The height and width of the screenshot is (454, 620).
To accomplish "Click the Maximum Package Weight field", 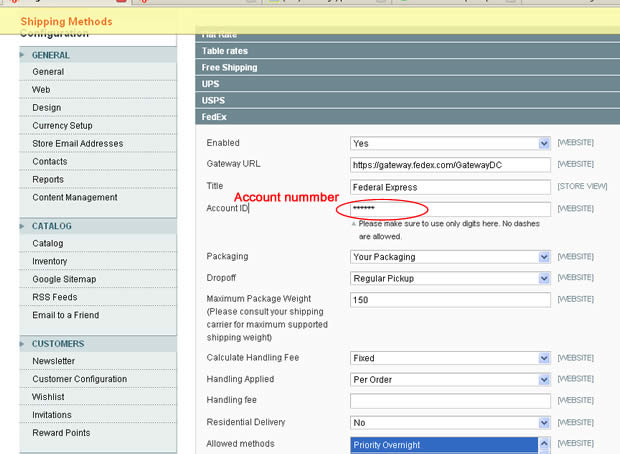I will pyautogui.click(x=450, y=300).
